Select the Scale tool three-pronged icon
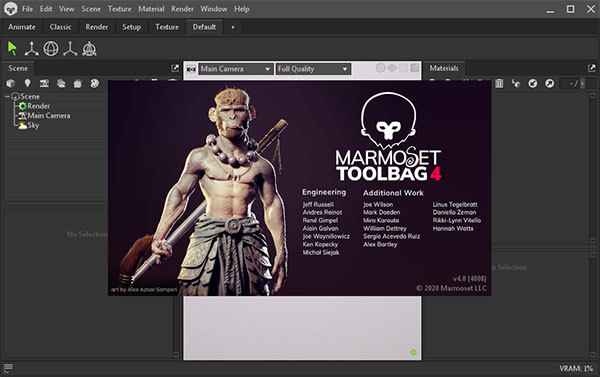Viewport: 600px width, 377px height. (x=70, y=49)
